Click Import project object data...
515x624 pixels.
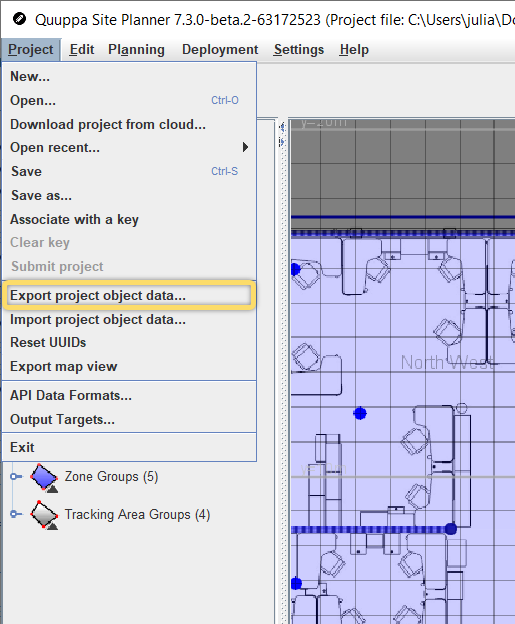tap(129, 320)
